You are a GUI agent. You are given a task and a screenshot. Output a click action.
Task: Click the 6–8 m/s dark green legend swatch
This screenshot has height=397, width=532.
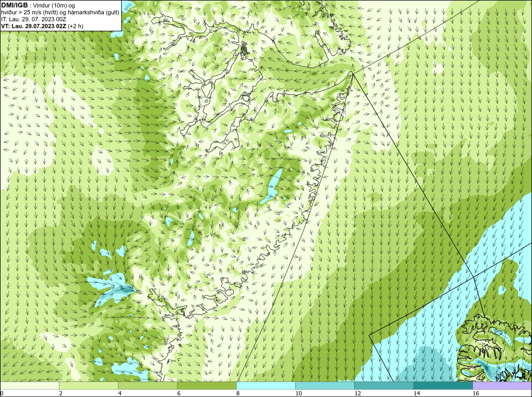(x=207, y=385)
